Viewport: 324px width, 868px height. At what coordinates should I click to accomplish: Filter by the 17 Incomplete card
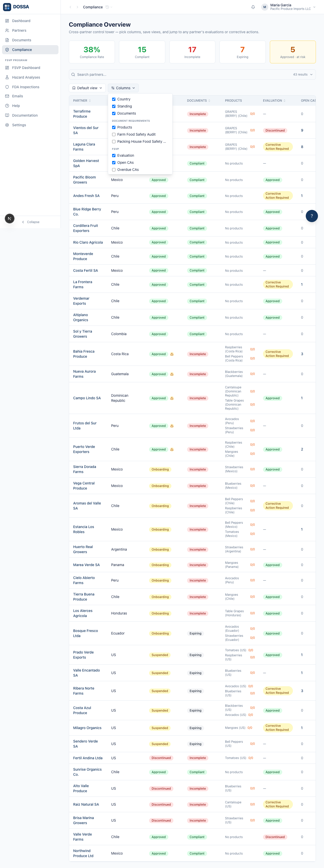coord(192,52)
